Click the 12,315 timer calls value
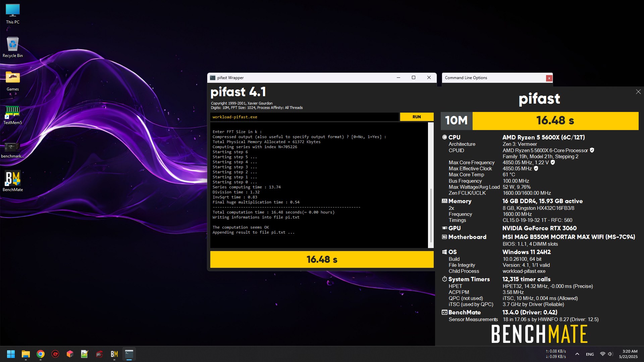The width and height of the screenshot is (644, 362). click(x=526, y=279)
